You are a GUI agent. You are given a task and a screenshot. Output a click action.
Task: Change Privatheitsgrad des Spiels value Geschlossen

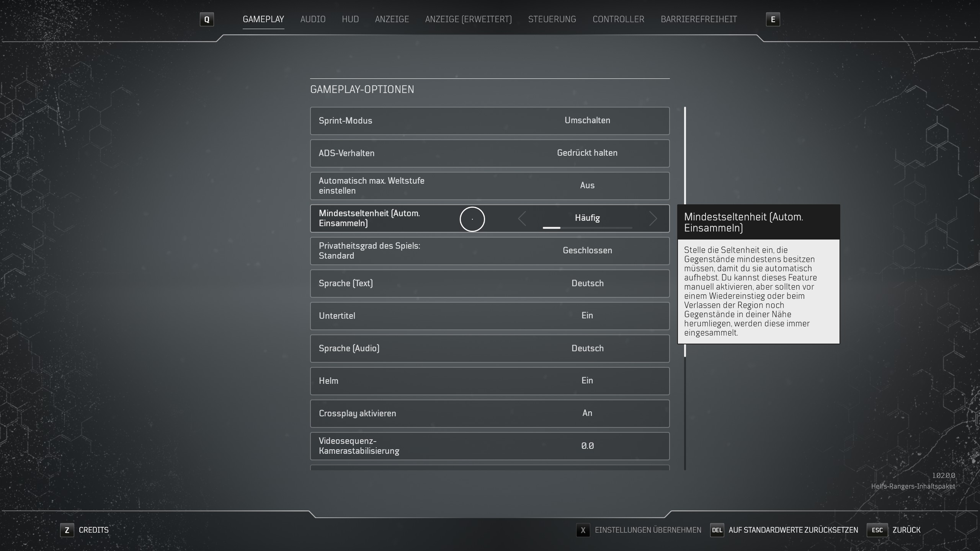pyautogui.click(x=587, y=250)
